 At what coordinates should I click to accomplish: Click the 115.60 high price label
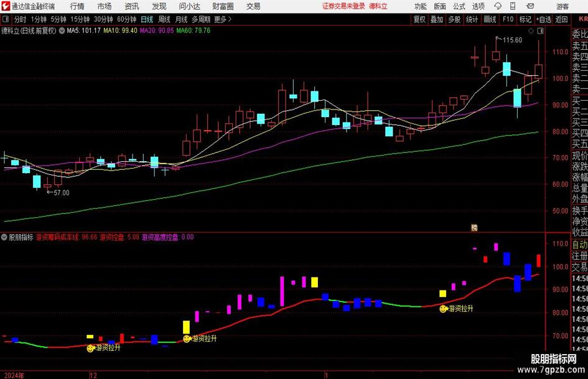pos(512,40)
